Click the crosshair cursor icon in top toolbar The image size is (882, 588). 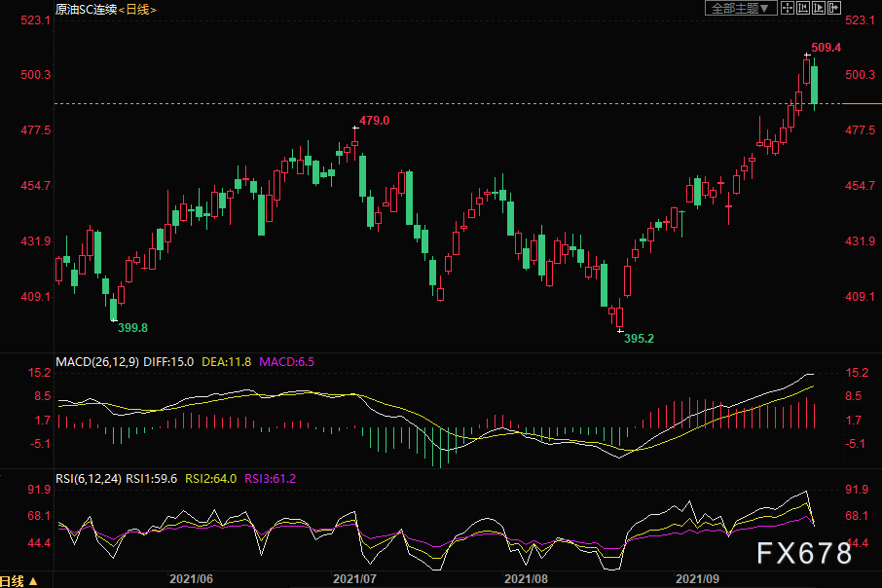[x=788, y=8]
